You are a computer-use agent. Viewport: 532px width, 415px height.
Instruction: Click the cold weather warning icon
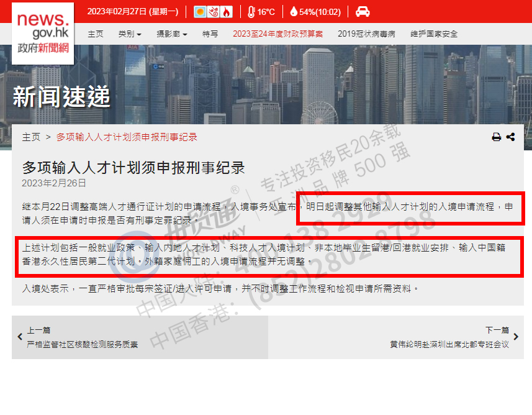(213, 12)
